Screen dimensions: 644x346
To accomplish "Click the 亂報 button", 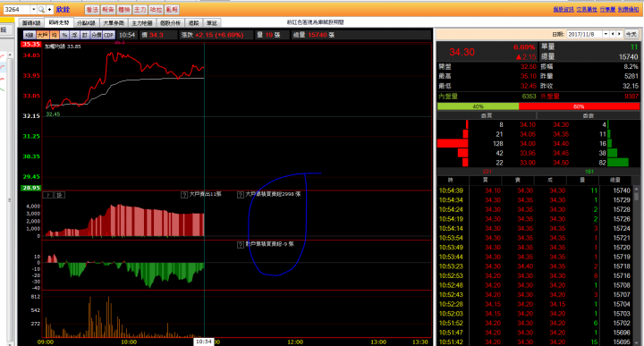I will [x=172, y=10].
